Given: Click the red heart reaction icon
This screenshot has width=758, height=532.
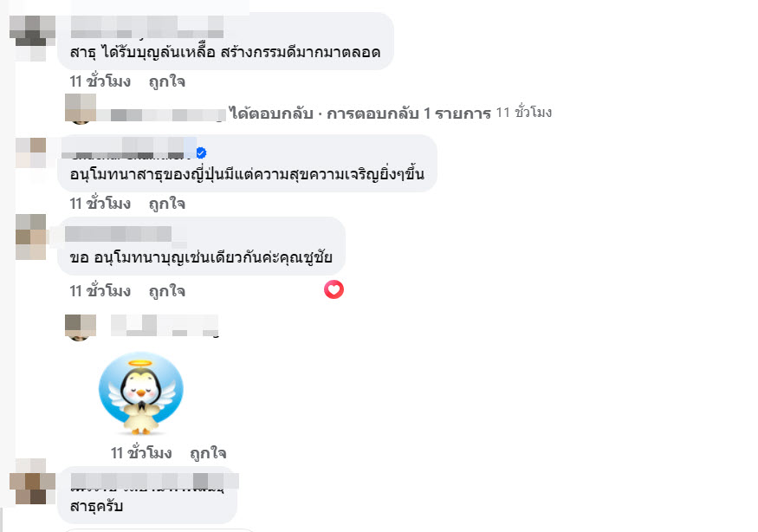Looking at the screenshot, I should [334, 289].
